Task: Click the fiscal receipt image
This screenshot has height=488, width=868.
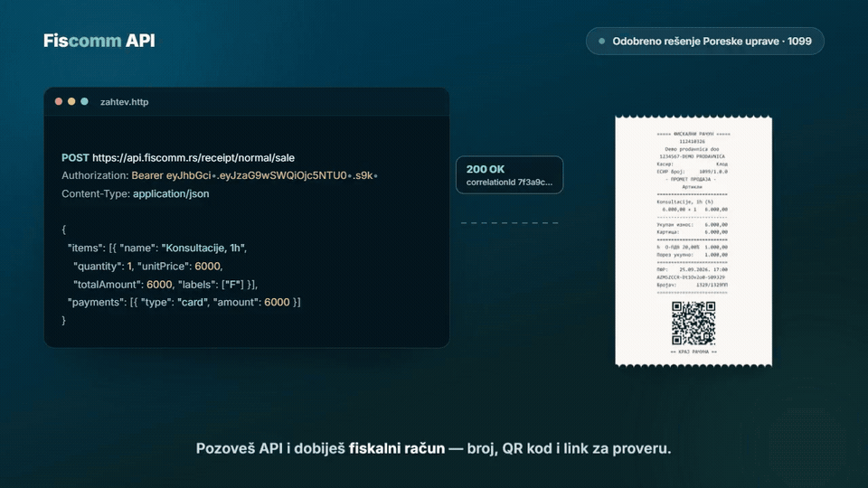Action: (693, 241)
